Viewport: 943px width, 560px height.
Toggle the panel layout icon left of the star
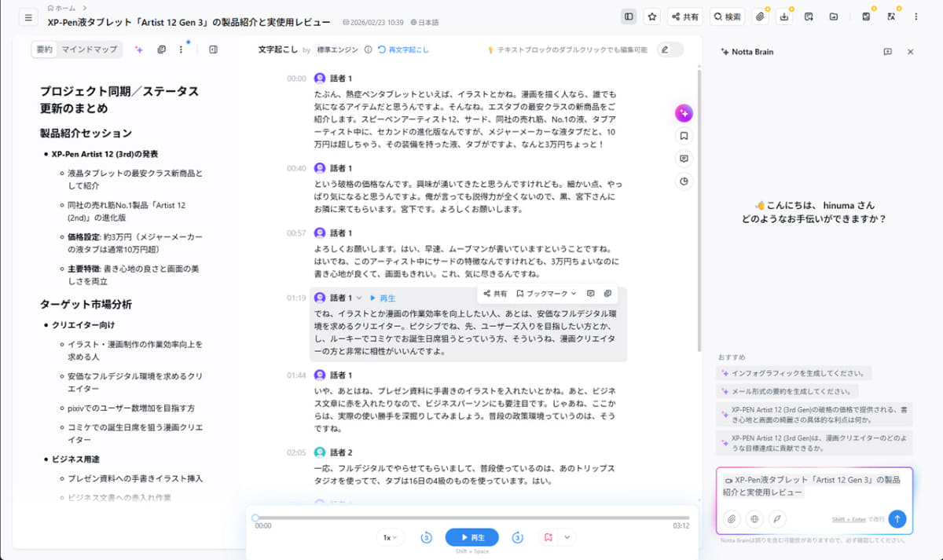click(626, 16)
